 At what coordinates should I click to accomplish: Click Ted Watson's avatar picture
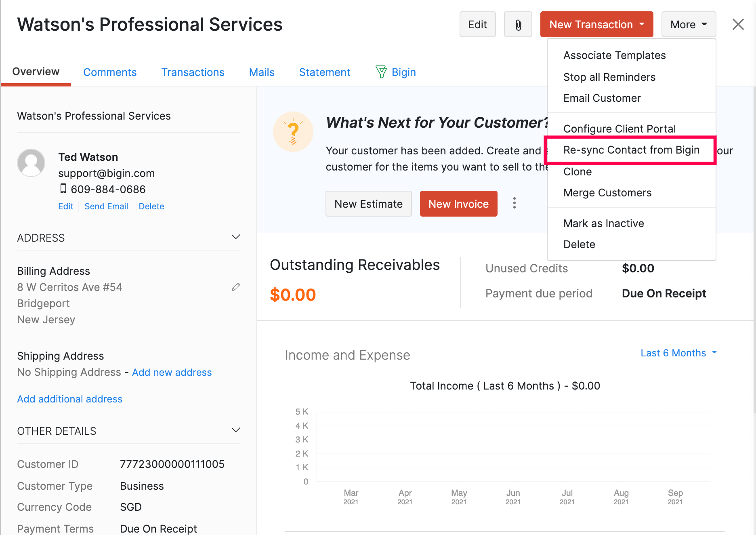31,163
